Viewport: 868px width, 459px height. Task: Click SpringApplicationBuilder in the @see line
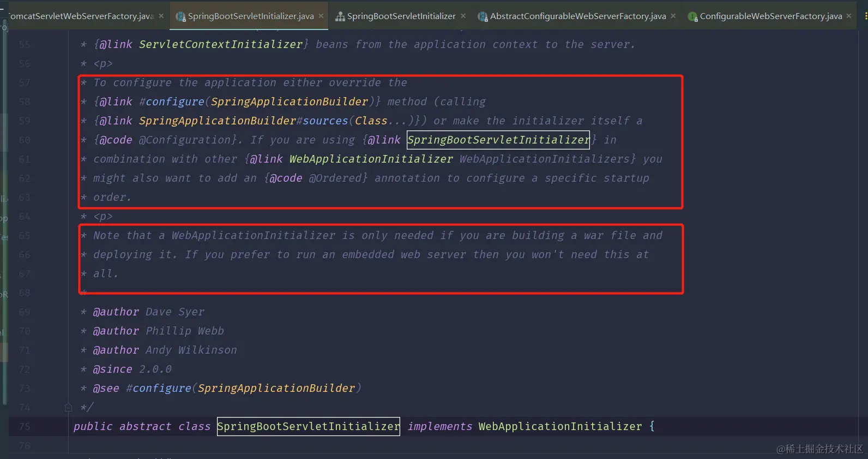click(276, 388)
